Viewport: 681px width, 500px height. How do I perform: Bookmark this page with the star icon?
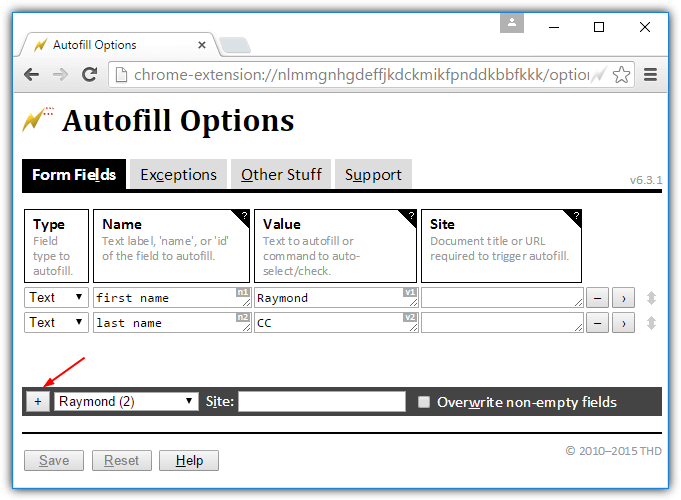coord(621,75)
